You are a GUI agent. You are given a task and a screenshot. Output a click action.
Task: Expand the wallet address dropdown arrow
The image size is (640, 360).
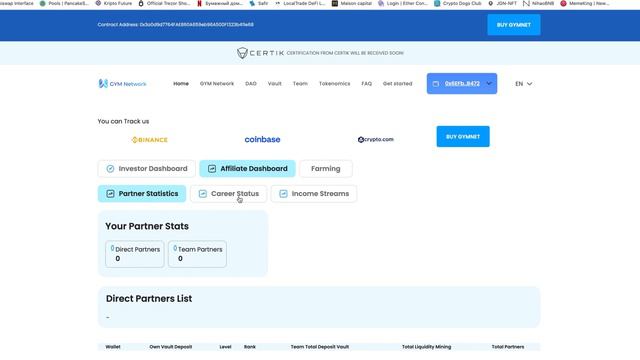point(489,84)
